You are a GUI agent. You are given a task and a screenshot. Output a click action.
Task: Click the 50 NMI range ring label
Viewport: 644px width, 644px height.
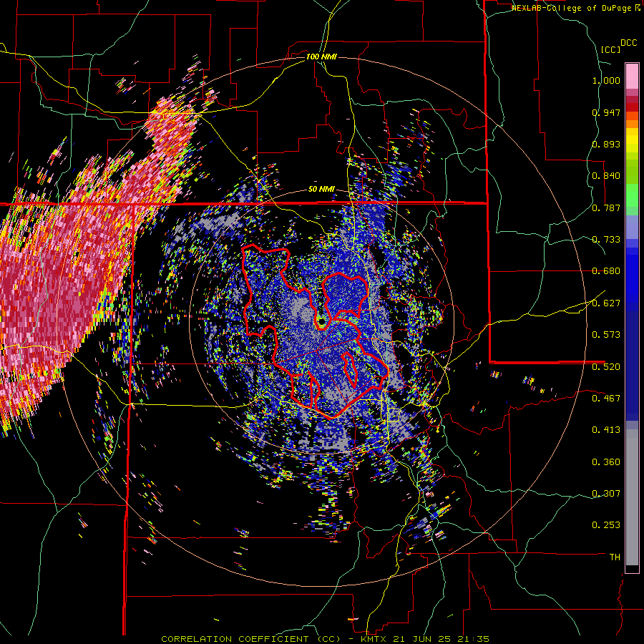coord(321,190)
